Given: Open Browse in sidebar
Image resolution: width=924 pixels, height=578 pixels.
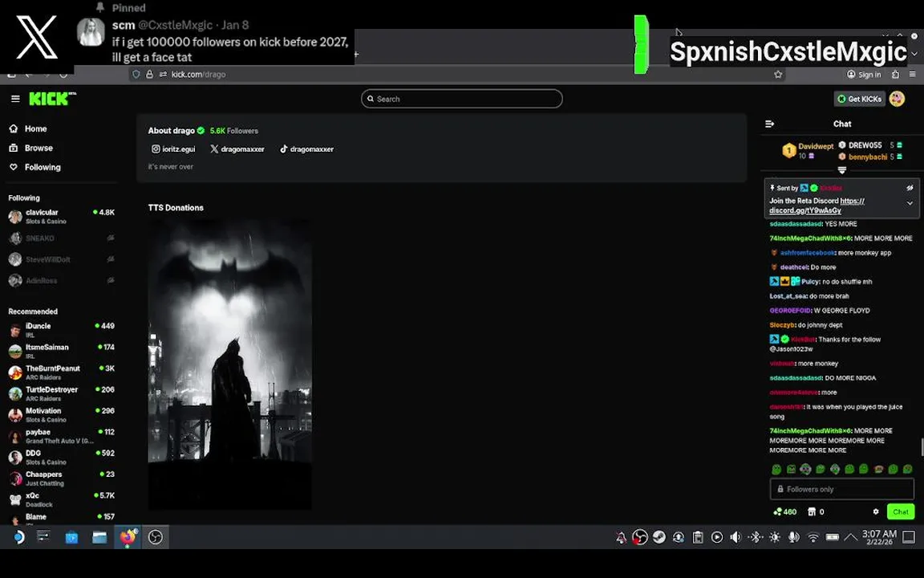Looking at the screenshot, I should click(30, 148).
